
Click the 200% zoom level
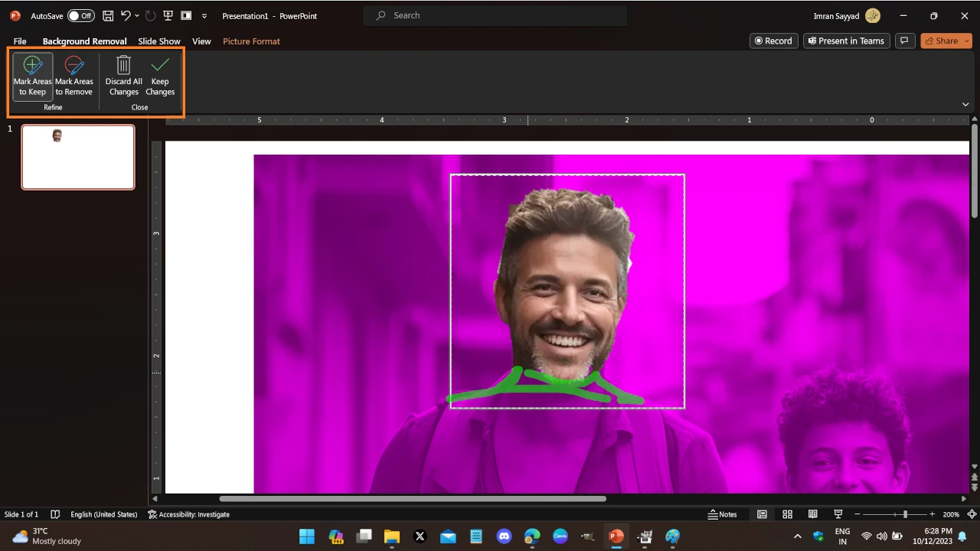click(x=951, y=514)
